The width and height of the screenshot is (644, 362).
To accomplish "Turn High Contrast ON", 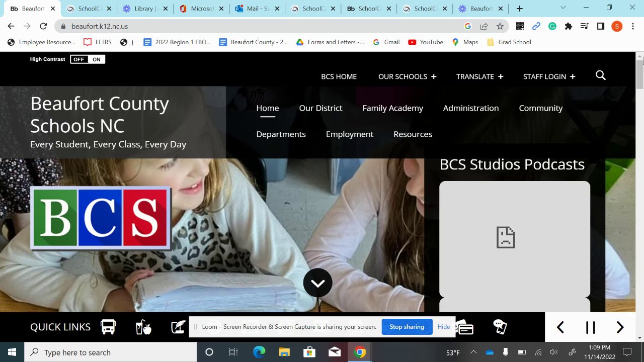I will tap(97, 59).
